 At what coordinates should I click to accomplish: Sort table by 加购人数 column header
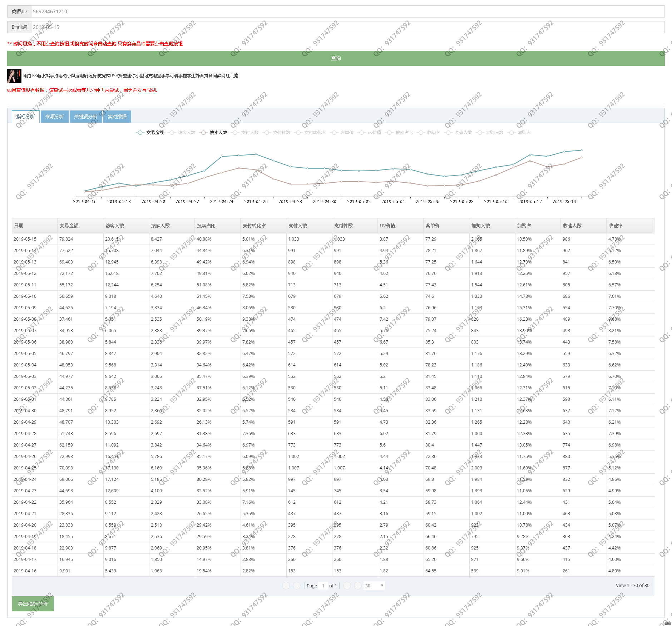tap(492, 226)
